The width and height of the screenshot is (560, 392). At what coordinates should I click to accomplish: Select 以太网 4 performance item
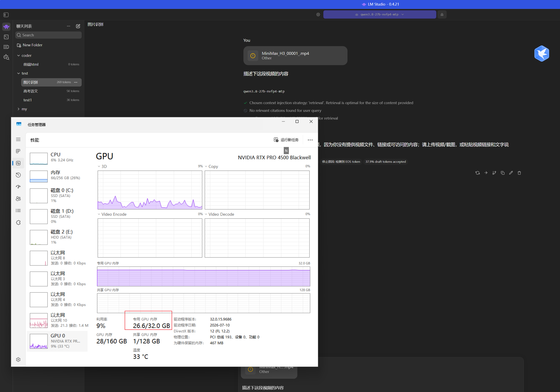pyautogui.click(x=57, y=299)
